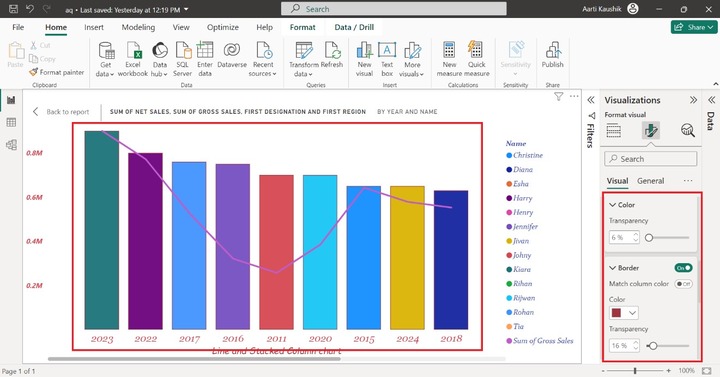
Task: Click the border color swatch
Action: (x=617, y=313)
